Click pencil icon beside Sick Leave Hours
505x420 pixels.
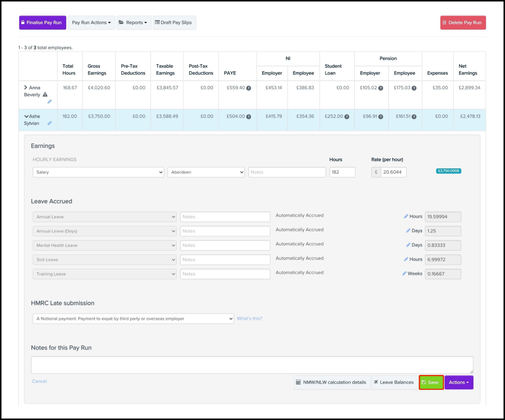point(406,259)
